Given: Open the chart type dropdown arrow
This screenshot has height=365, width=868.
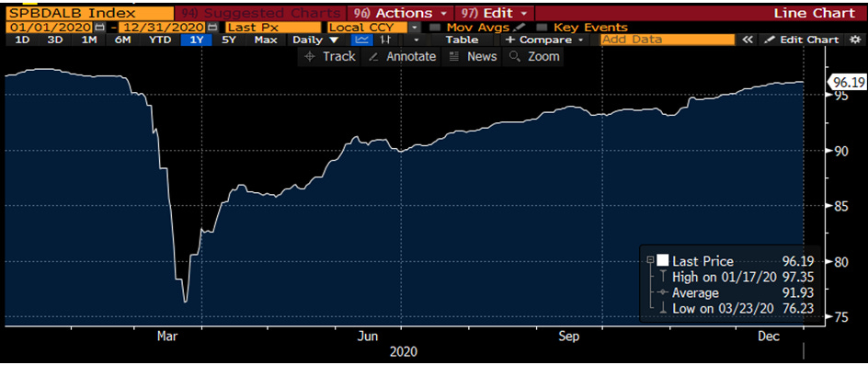Looking at the screenshot, I should point(416,40).
